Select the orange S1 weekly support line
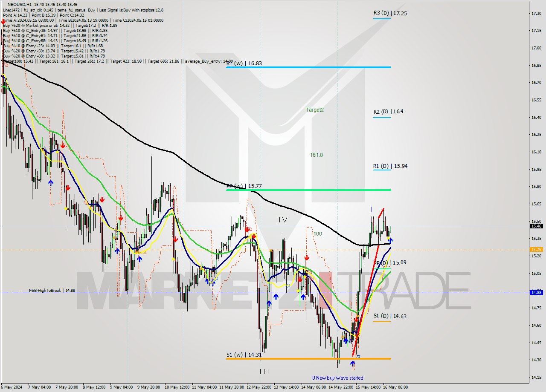Screen dimensions: 546x392 308,359
